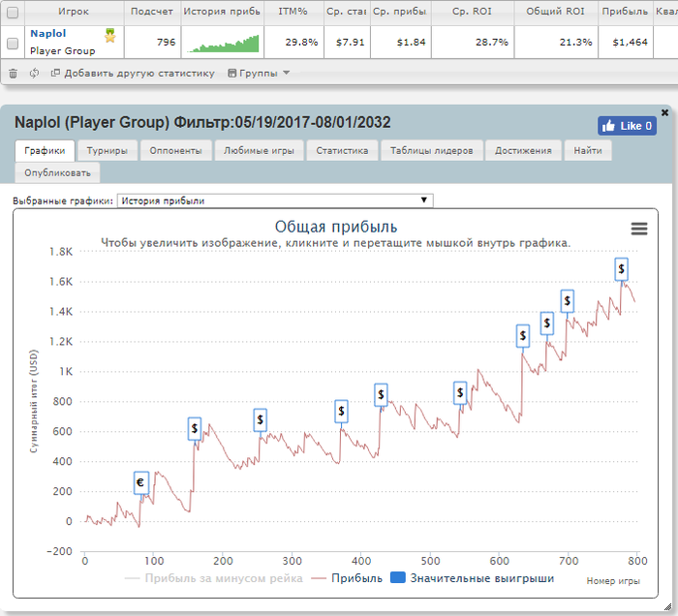Screen dimensions: 678x616
Task: Click the dollar marker near game 255
Action: click(260, 419)
